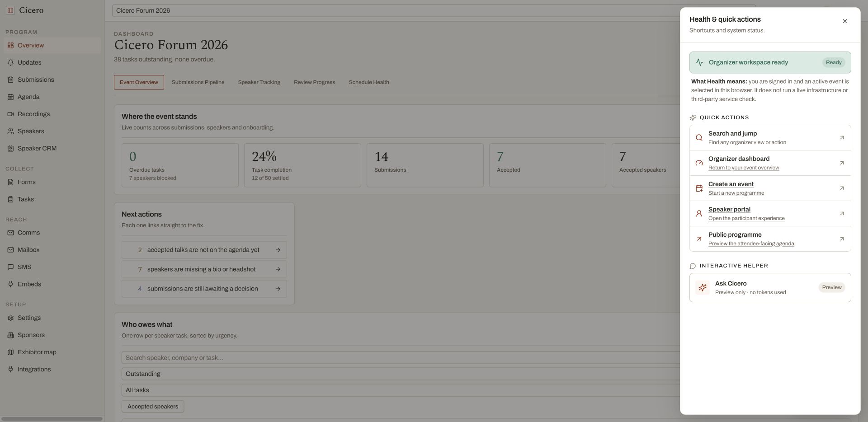Open 'accepted talks are not on the agenda yet'

pos(204,250)
